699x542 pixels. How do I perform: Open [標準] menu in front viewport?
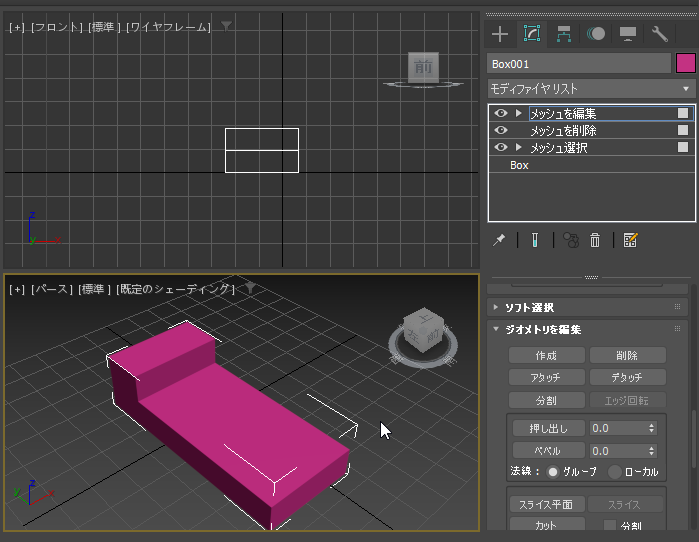(104, 27)
